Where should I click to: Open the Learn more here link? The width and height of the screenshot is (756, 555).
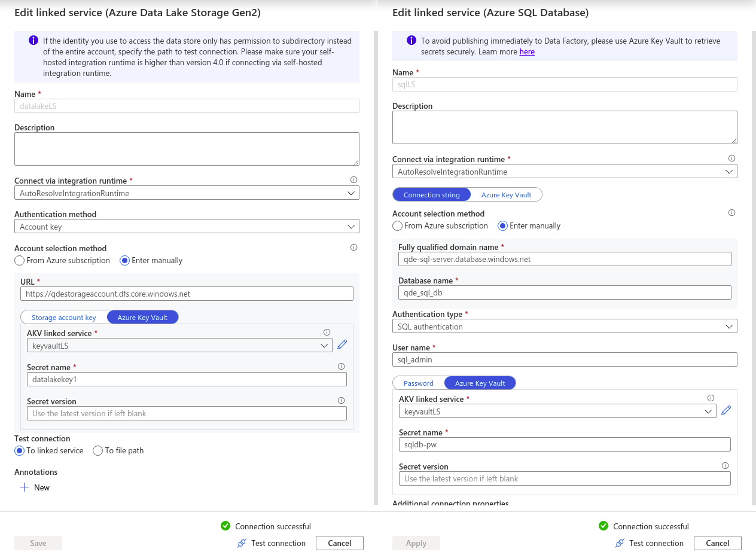527,52
